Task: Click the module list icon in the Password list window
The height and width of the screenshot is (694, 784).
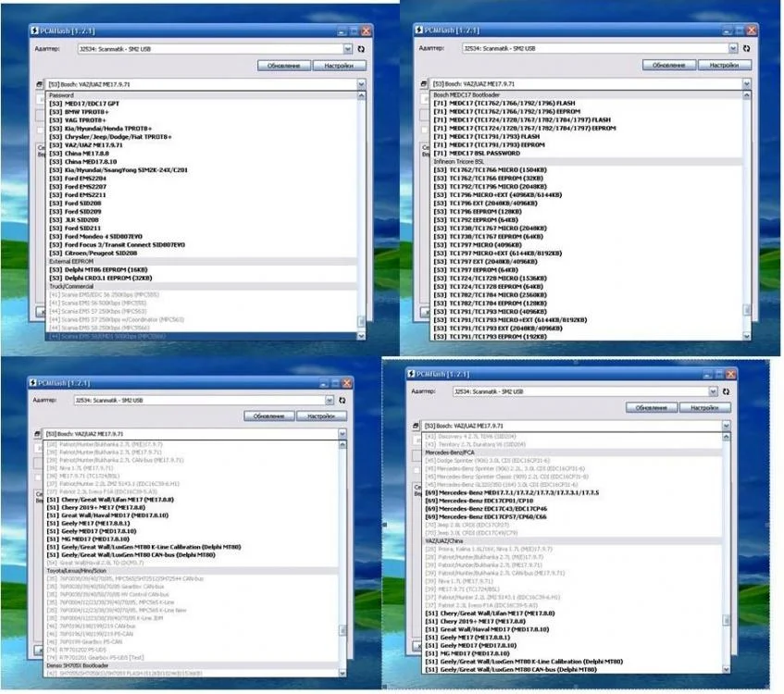Action: click(40, 84)
